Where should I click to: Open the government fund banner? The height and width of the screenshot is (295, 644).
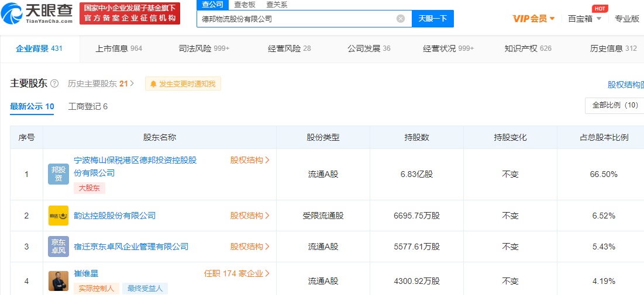130,13
